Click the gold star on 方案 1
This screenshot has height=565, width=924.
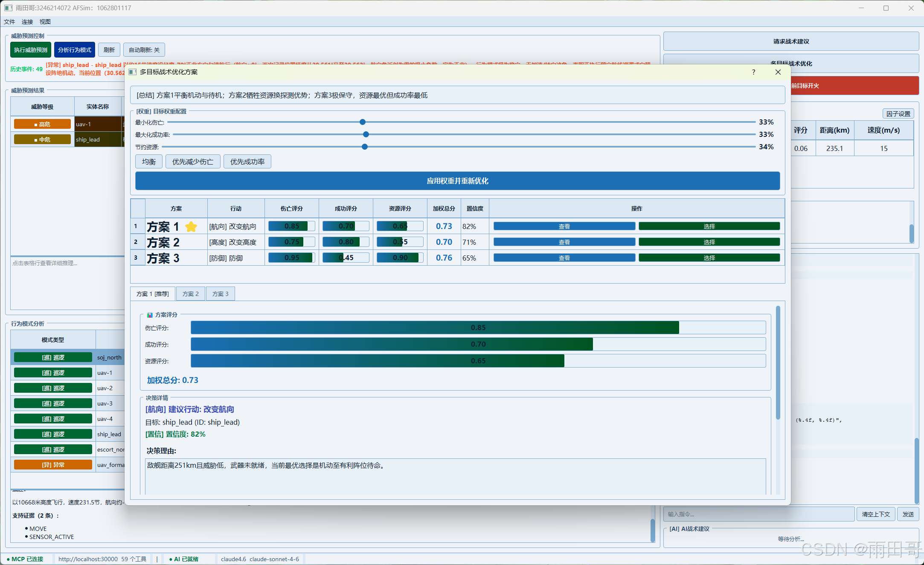pyautogui.click(x=191, y=226)
